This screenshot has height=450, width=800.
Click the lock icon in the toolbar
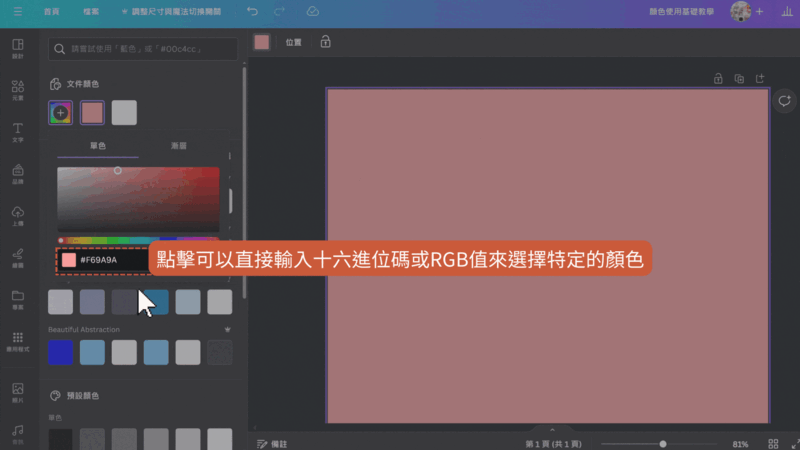click(x=325, y=42)
